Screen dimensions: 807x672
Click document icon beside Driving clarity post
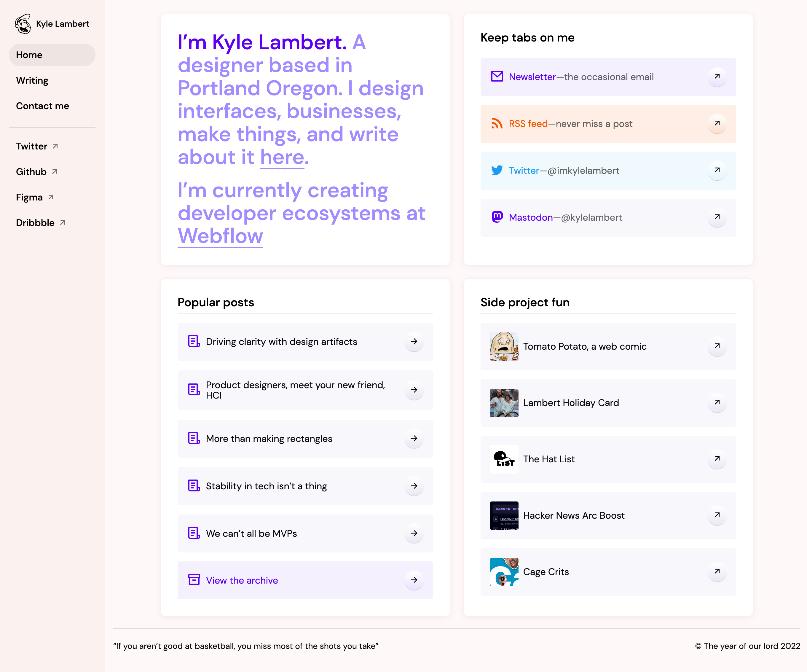coord(194,341)
